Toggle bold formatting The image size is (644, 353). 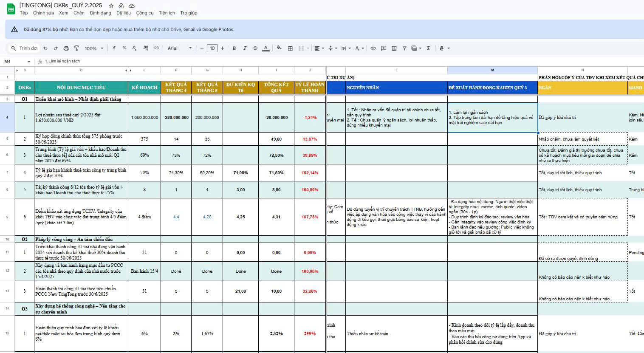tap(234, 48)
